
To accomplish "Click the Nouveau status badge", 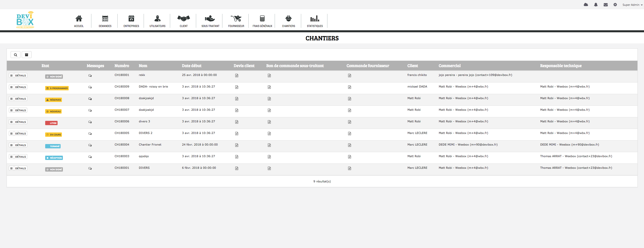I will pos(54,112).
